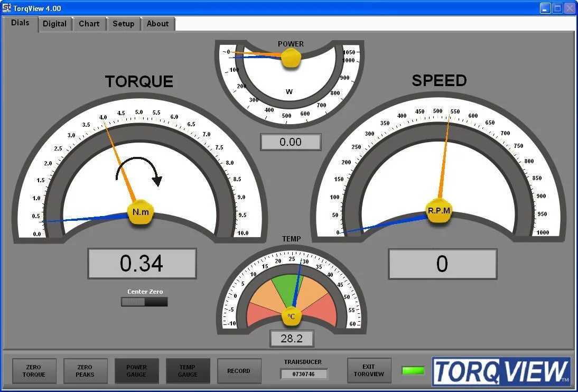Switch to the Digital tab
This screenshot has height=392, width=578.
(54, 24)
